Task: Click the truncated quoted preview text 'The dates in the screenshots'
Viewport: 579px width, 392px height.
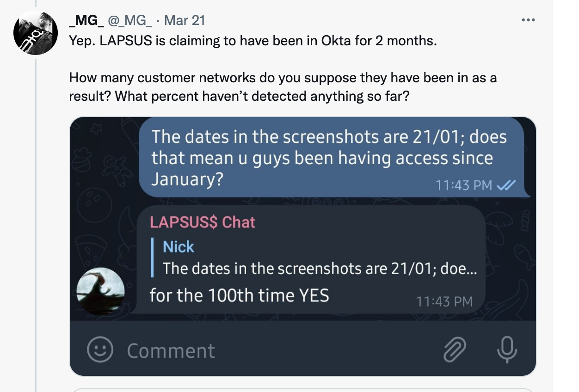Action: tap(320, 269)
